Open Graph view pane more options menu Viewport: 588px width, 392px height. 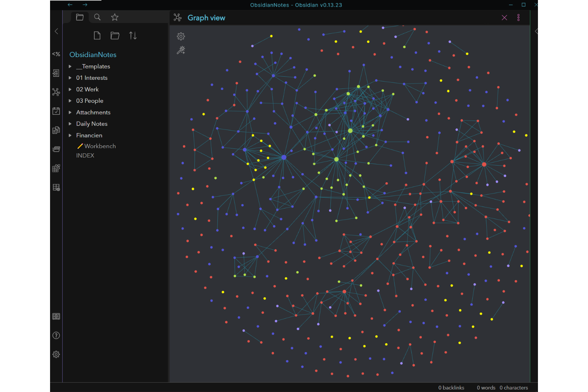(x=518, y=18)
